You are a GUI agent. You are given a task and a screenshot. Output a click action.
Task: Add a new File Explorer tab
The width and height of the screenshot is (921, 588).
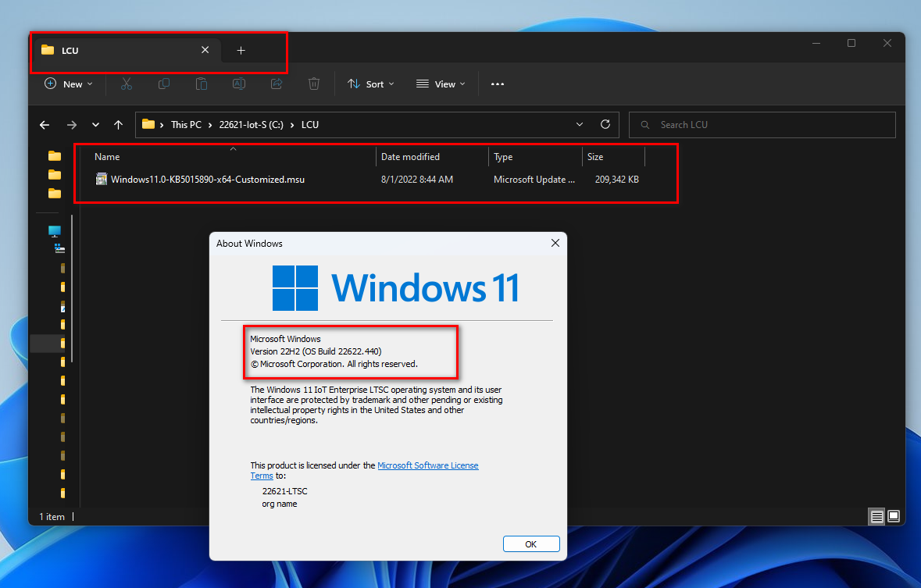tap(241, 51)
